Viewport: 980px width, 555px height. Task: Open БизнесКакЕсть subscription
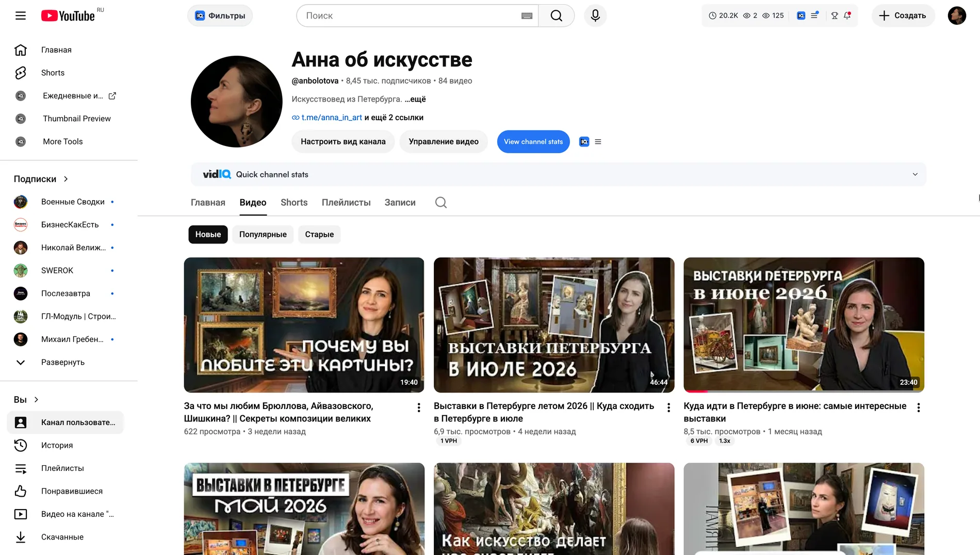[66, 225]
